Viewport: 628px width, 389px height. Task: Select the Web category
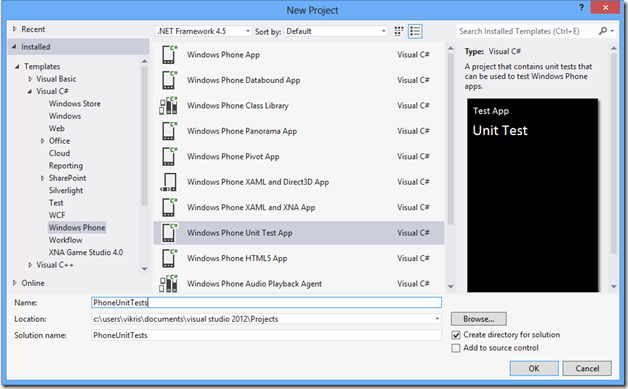[x=56, y=129]
